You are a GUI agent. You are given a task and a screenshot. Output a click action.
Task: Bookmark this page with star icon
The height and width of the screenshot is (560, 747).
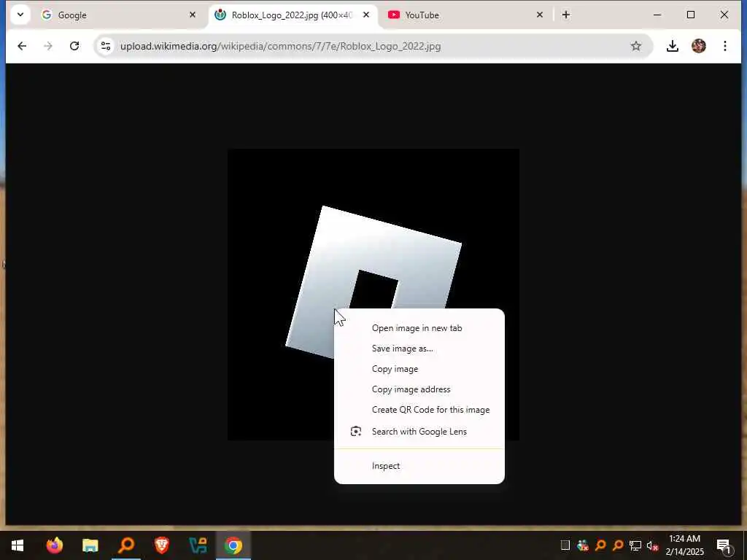(636, 46)
